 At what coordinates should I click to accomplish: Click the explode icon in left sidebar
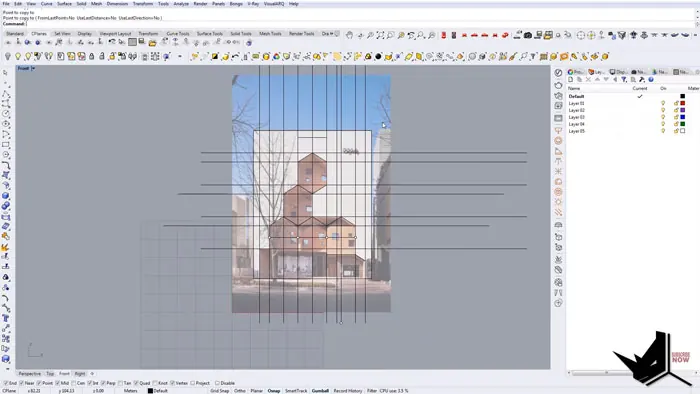click(5, 247)
